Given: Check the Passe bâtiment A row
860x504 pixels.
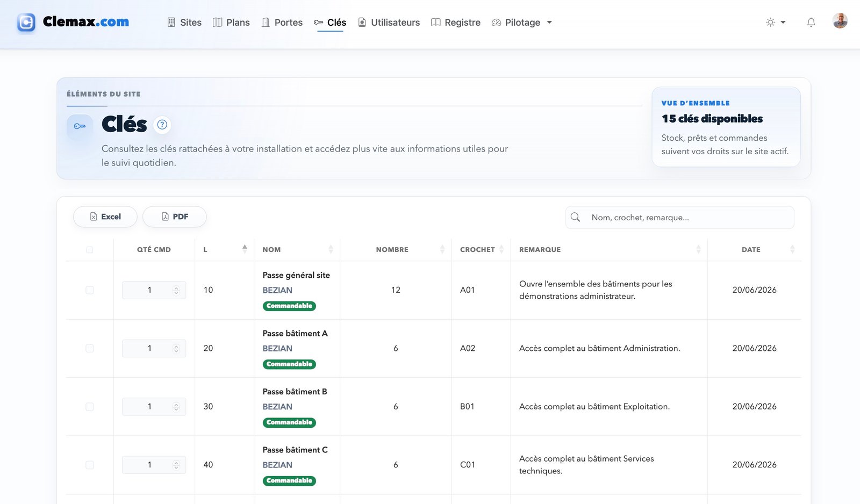Looking at the screenshot, I should pyautogui.click(x=90, y=349).
